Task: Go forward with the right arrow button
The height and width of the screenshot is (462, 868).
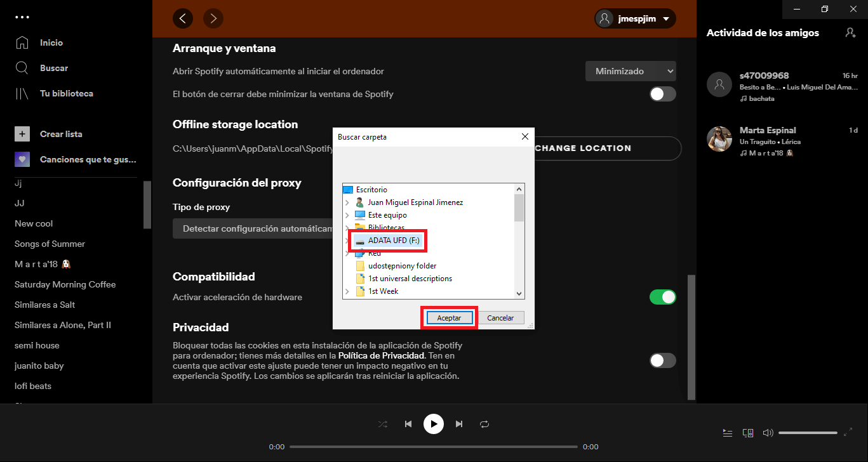Action: [x=213, y=18]
